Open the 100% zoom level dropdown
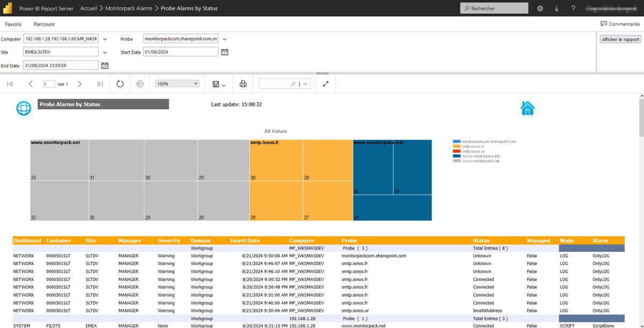This screenshot has width=644, height=328. click(x=177, y=84)
